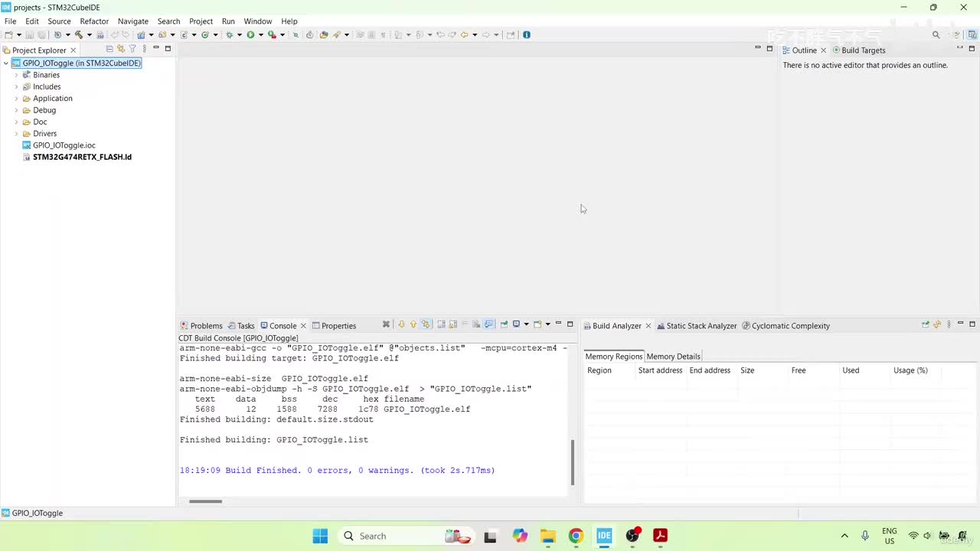Switch to the Build Targets tab
Image resolution: width=980 pixels, height=551 pixels.
pyautogui.click(x=858, y=51)
